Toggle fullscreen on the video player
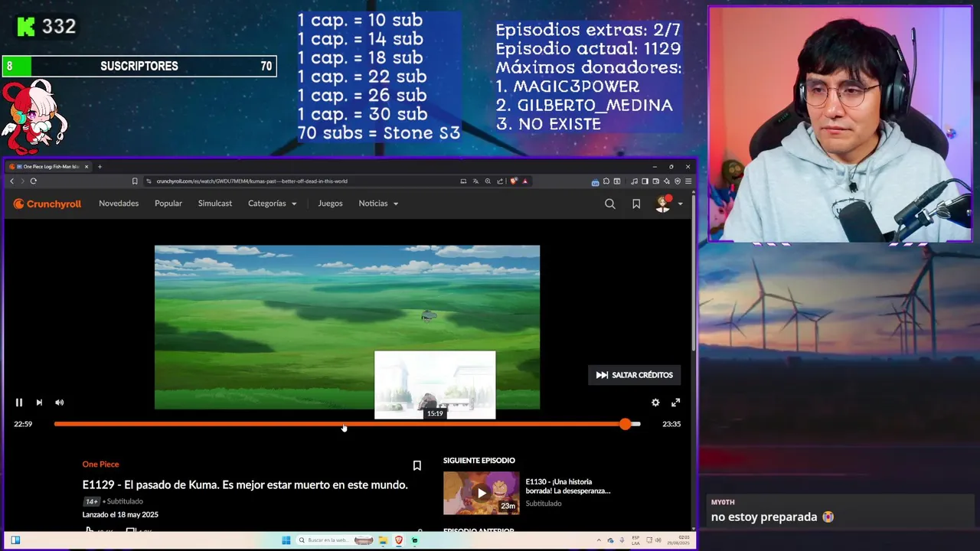980x551 pixels. [x=675, y=403]
